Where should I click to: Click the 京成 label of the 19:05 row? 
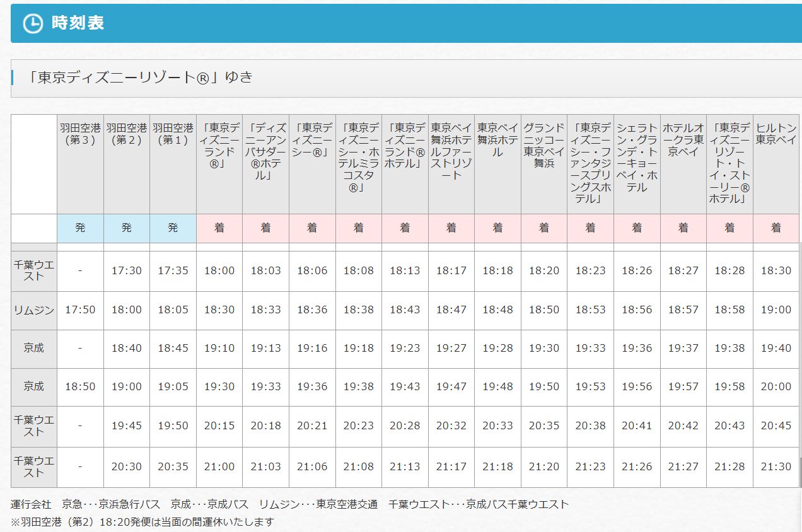click(x=34, y=387)
